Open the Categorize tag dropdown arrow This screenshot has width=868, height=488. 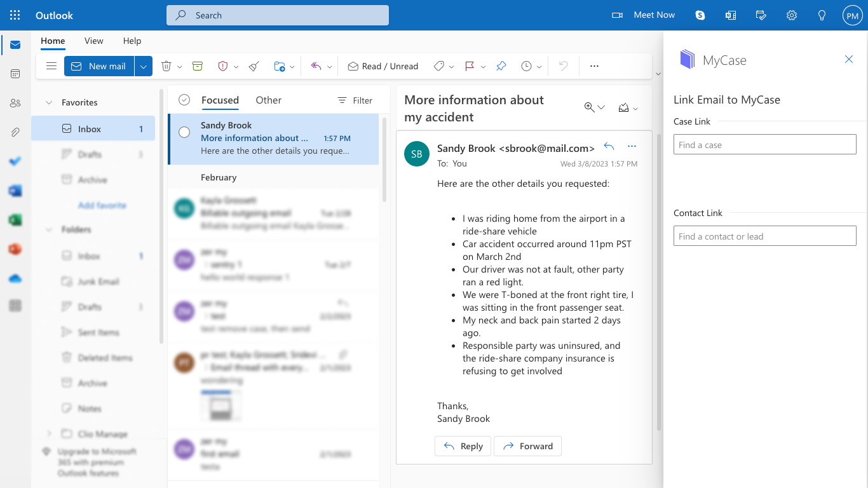tap(451, 67)
